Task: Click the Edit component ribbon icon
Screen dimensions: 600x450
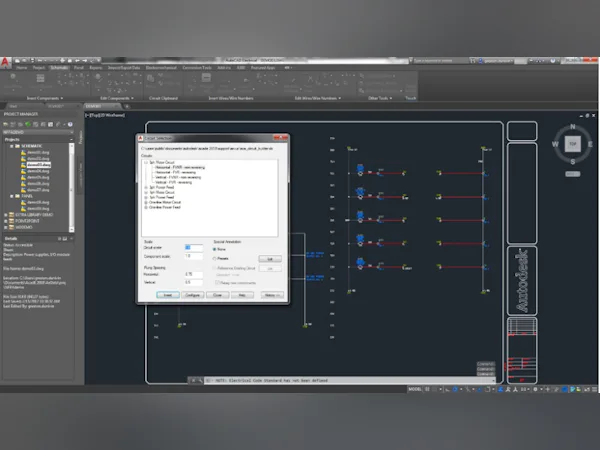Action: (x=98, y=78)
